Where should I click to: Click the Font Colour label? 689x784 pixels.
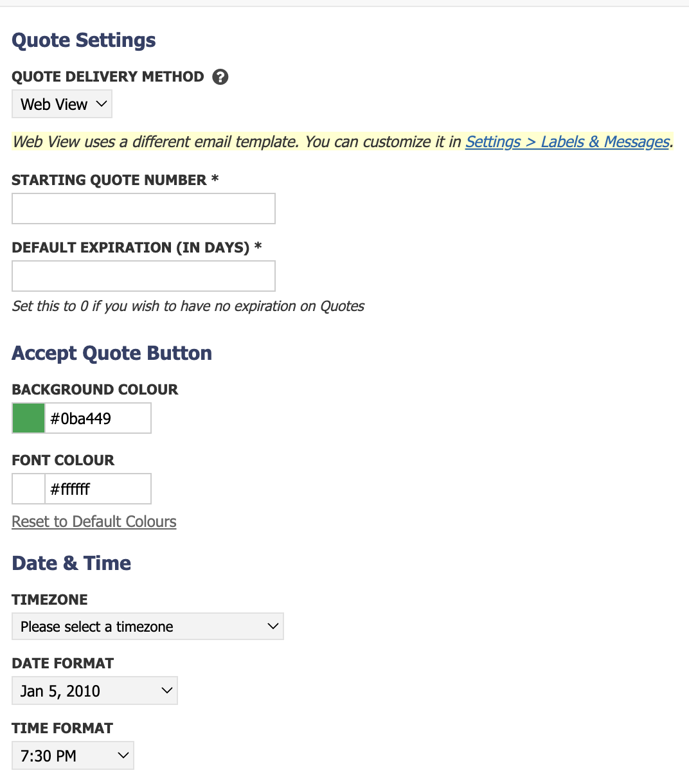coord(63,460)
